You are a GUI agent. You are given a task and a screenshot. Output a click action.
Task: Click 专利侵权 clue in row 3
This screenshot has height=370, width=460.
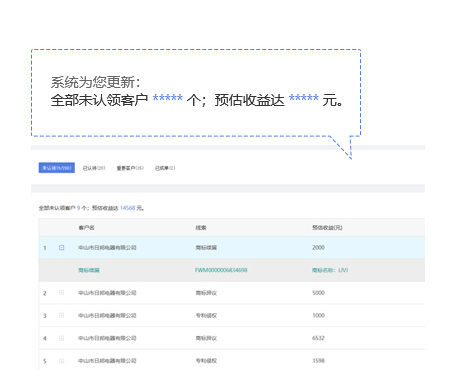tap(206, 315)
